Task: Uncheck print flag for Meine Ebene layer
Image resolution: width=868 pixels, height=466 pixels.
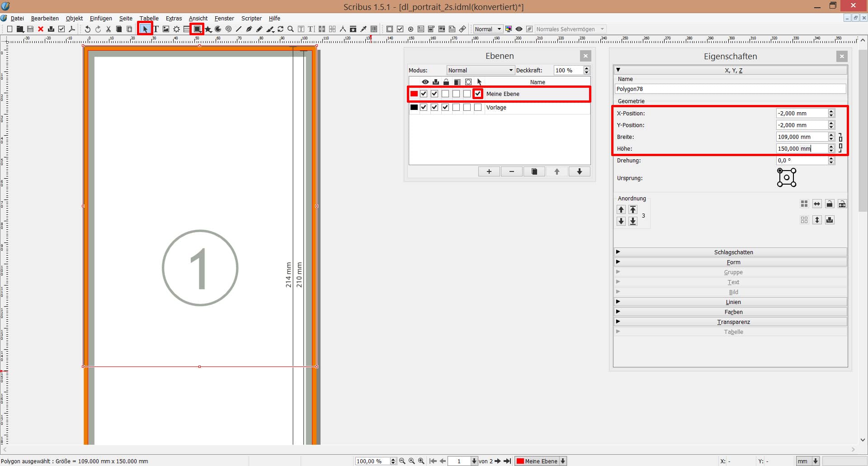Action: (x=434, y=94)
